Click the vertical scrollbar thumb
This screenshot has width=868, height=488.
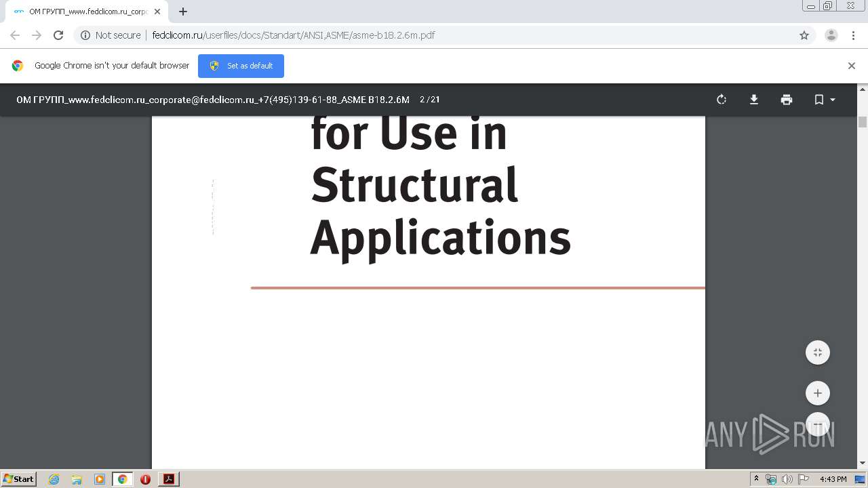pyautogui.click(x=863, y=122)
